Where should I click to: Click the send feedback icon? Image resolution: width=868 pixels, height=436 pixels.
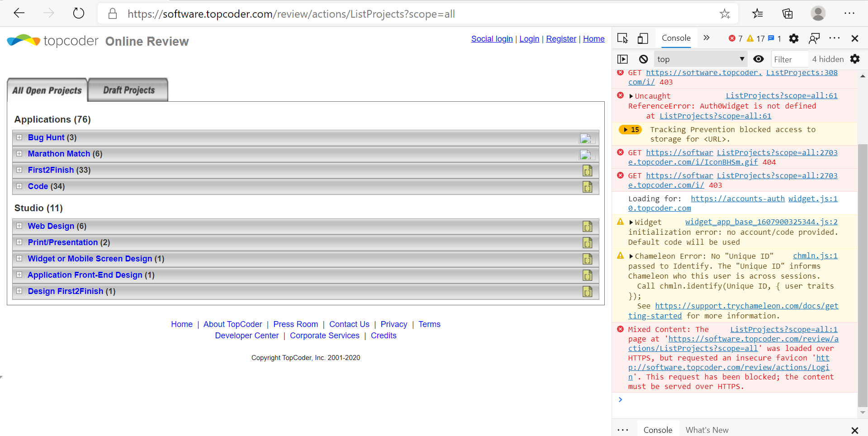tap(814, 38)
